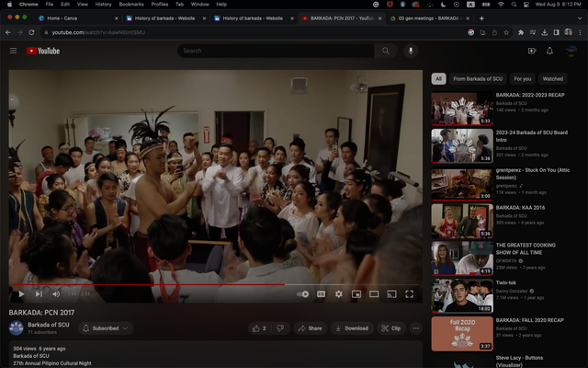The height and width of the screenshot is (368, 588).
Task: Switch to the Home - Canva tab
Action: 73,17
